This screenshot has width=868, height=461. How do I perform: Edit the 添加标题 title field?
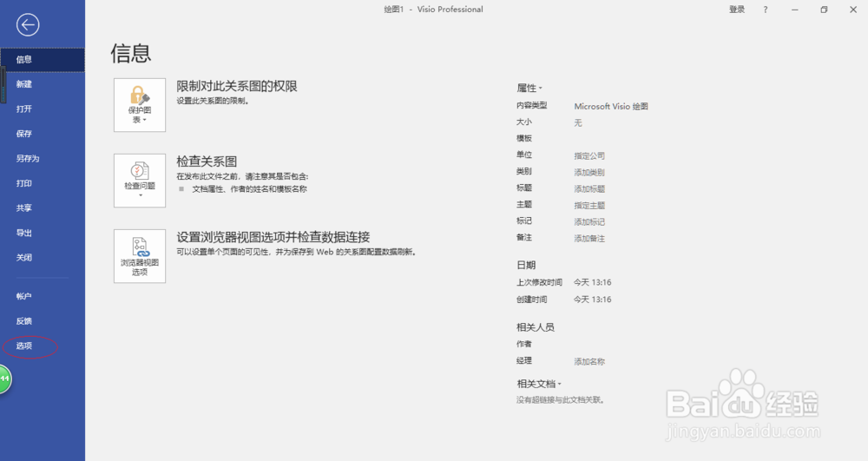click(x=589, y=189)
